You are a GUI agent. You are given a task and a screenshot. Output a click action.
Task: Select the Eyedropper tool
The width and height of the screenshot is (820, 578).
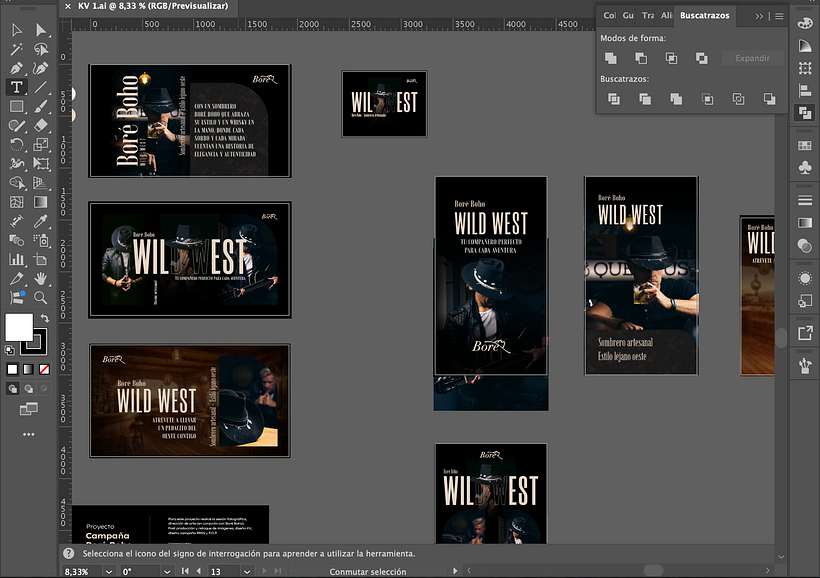coord(41,221)
